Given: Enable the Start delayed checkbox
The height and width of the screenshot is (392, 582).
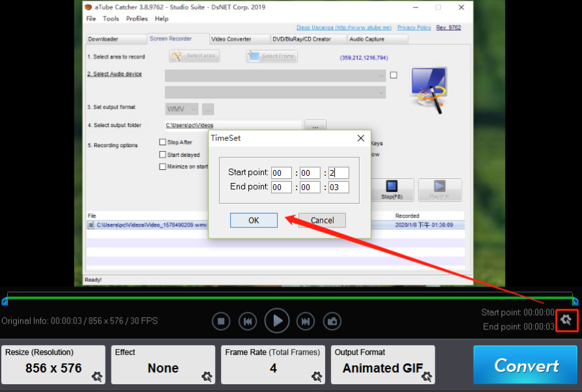Looking at the screenshot, I should 162,154.
